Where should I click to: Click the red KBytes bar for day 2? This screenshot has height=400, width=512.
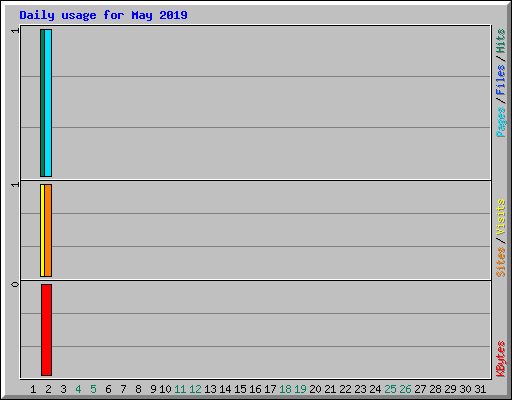pos(46,330)
